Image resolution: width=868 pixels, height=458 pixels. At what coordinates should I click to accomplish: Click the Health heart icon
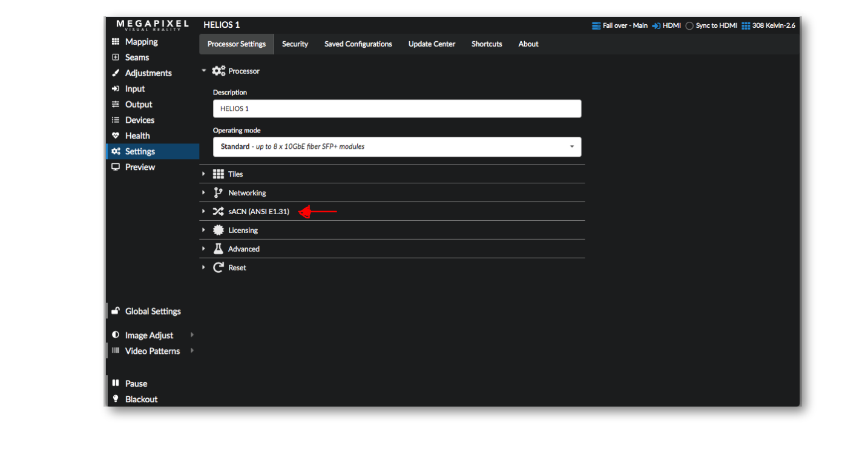click(x=116, y=136)
